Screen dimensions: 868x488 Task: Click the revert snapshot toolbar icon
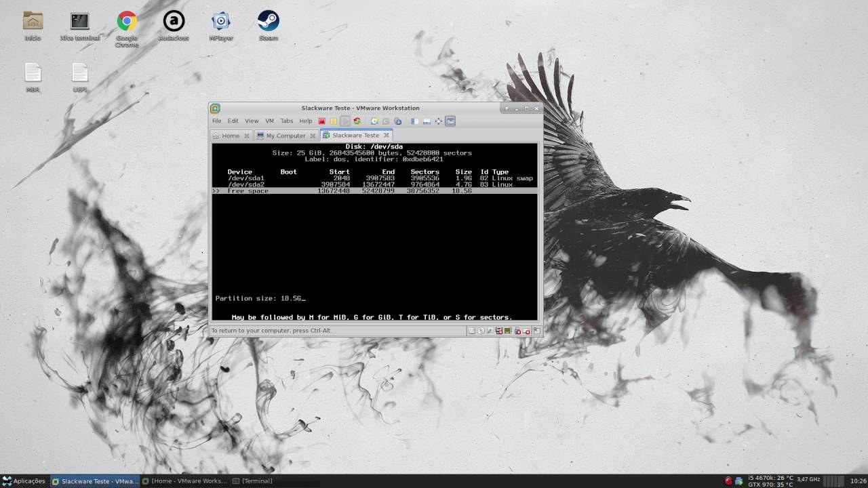coord(386,121)
